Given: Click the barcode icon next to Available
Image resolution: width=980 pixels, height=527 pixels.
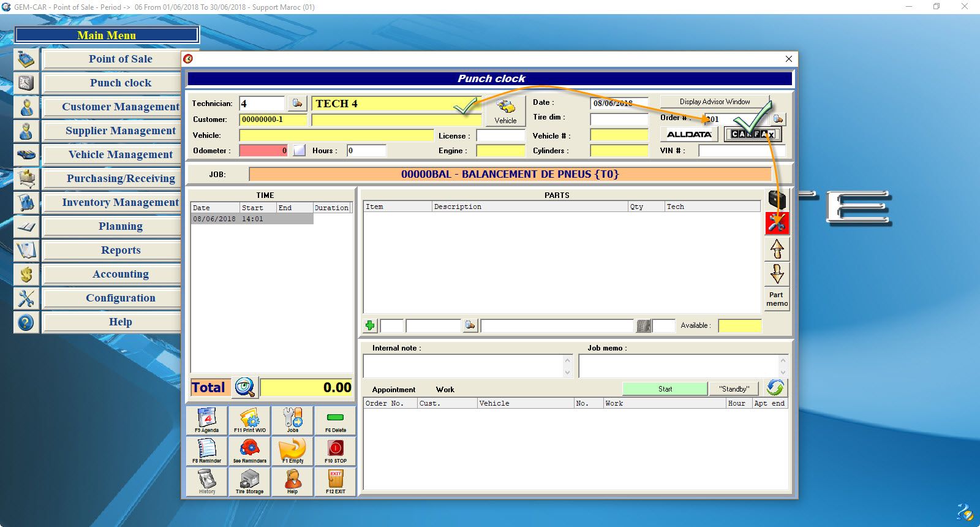Looking at the screenshot, I should 643,325.
